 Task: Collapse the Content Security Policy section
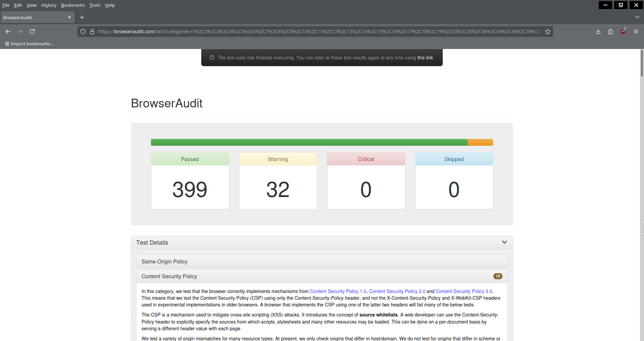point(322,276)
